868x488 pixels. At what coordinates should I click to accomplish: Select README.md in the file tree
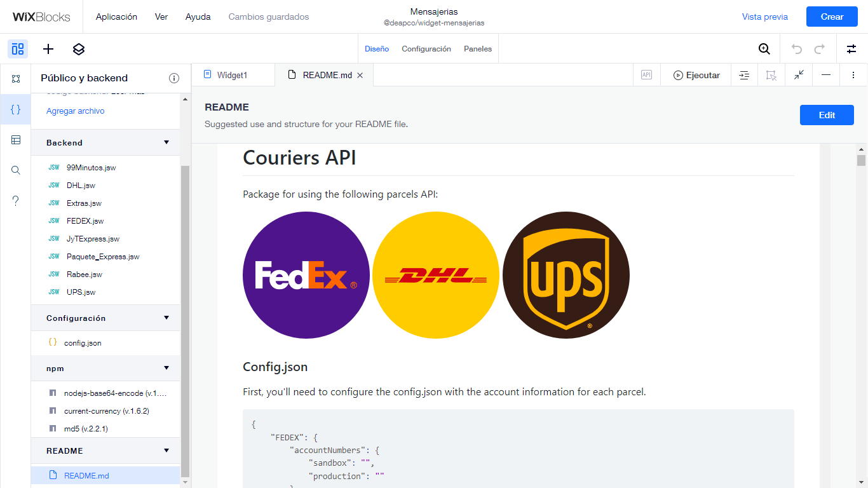(x=105, y=475)
